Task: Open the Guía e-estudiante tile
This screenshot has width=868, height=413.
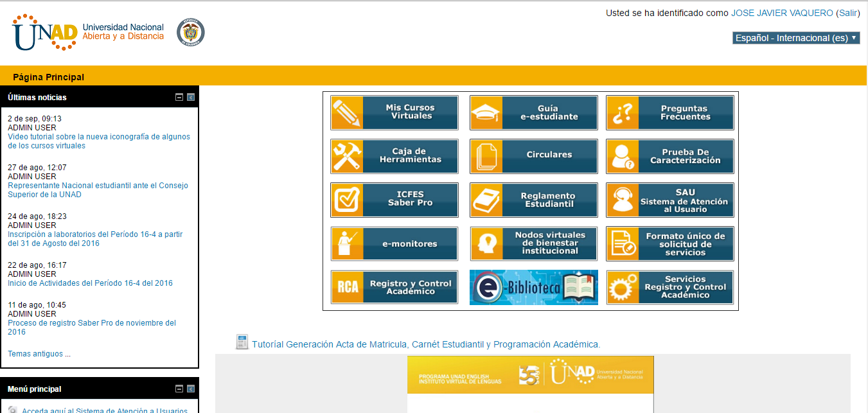Action: (534, 112)
